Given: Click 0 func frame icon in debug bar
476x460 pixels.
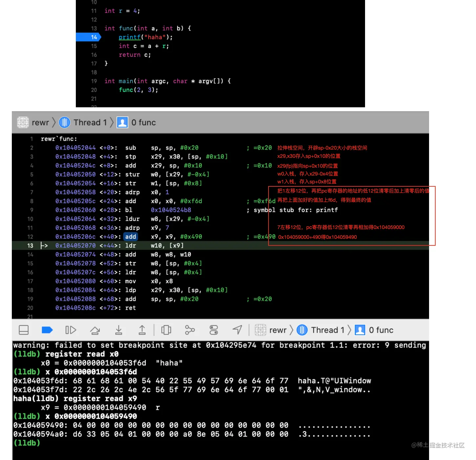Looking at the screenshot, I should click(x=360, y=330).
